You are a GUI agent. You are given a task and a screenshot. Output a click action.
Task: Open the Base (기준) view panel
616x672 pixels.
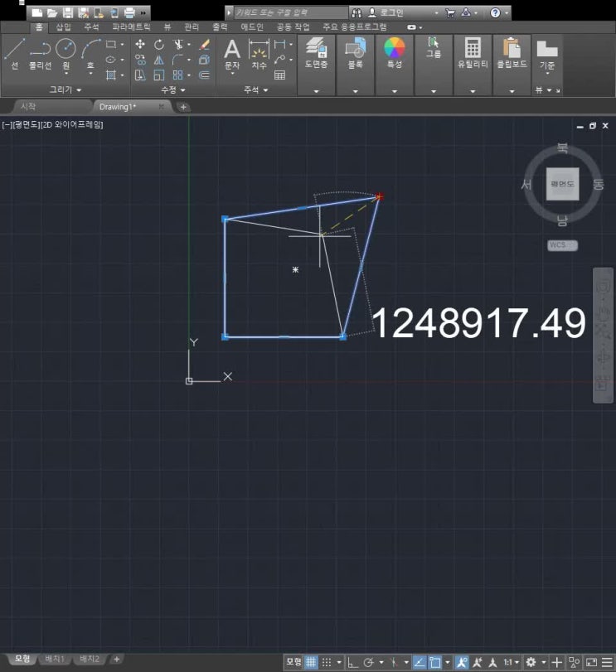(547, 54)
